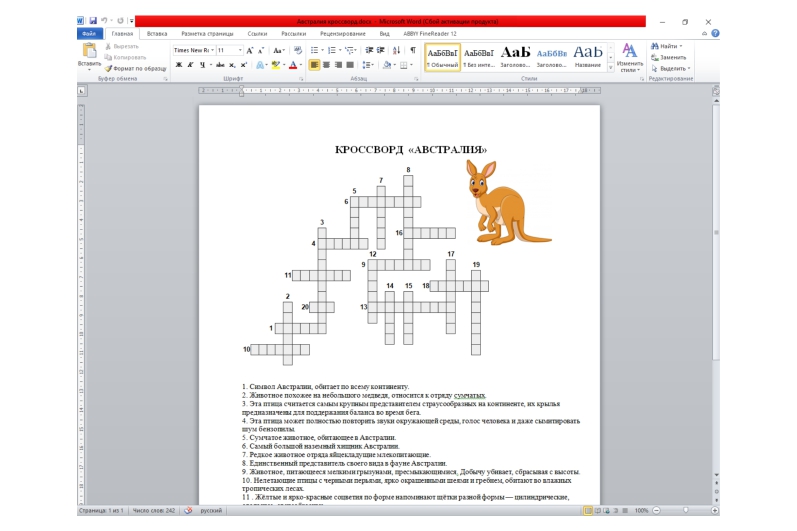Toggle strikethrough abc formatting
The width and height of the screenshot is (797, 531).
(x=220, y=65)
